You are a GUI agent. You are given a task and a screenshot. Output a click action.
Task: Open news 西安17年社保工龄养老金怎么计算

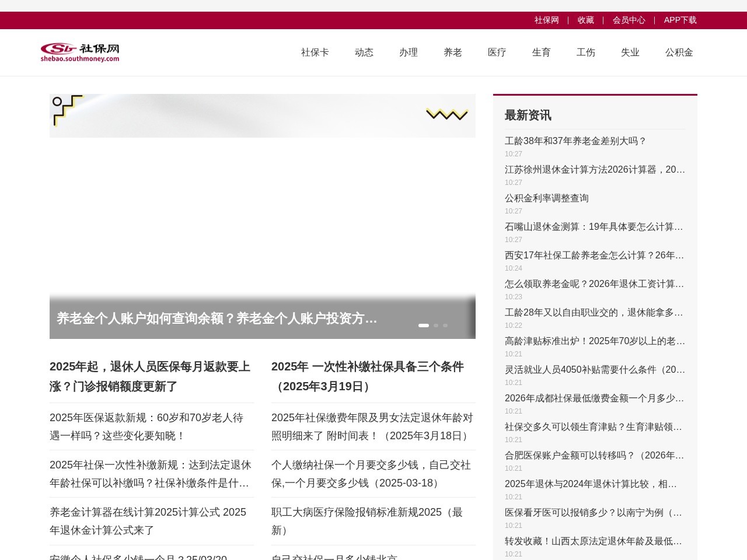coord(595,256)
